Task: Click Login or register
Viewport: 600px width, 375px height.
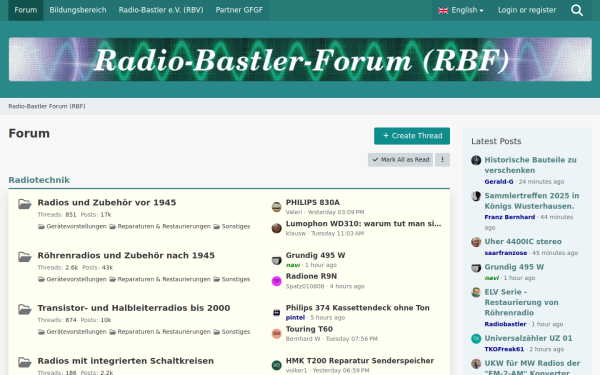Action: [x=527, y=10]
